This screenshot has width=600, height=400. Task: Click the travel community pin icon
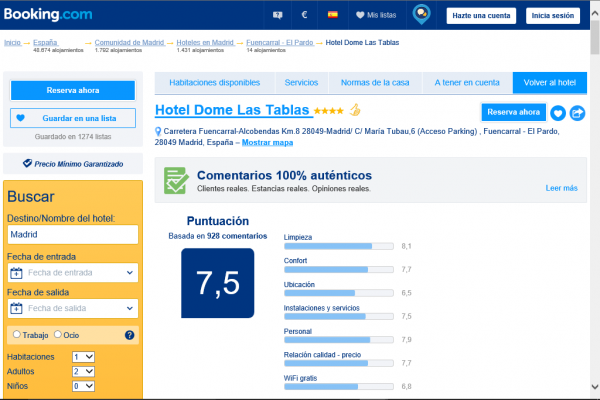coord(421,15)
